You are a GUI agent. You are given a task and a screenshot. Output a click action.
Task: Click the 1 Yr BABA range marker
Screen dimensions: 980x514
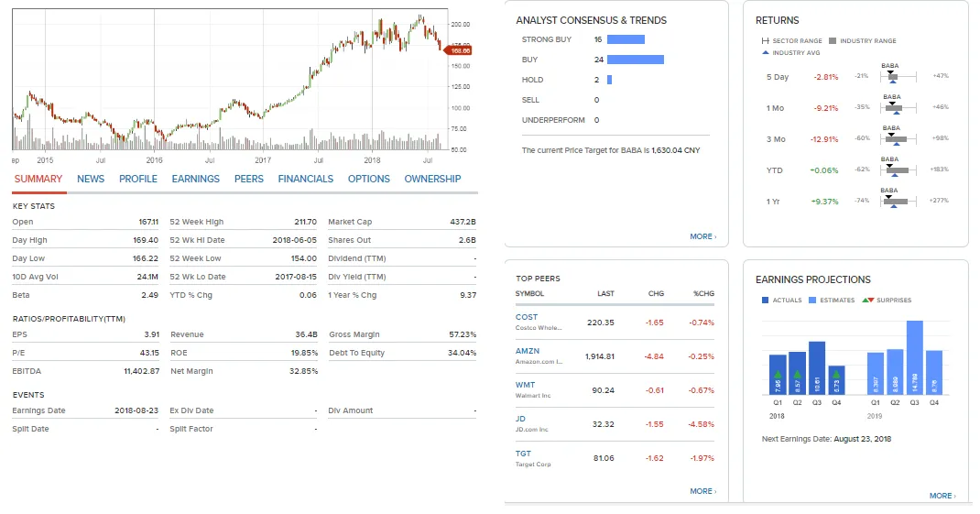(888, 198)
